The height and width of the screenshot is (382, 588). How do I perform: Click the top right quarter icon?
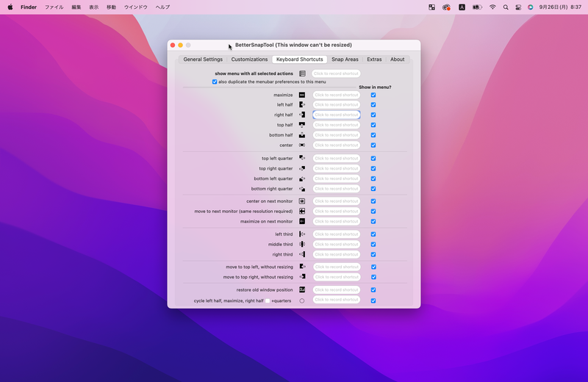coord(302,168)
